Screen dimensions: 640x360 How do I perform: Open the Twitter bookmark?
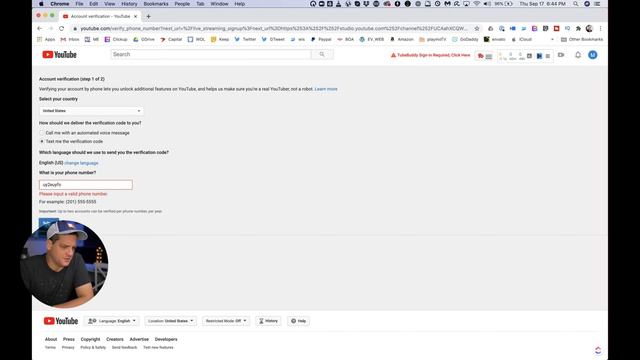coord(245,40)
